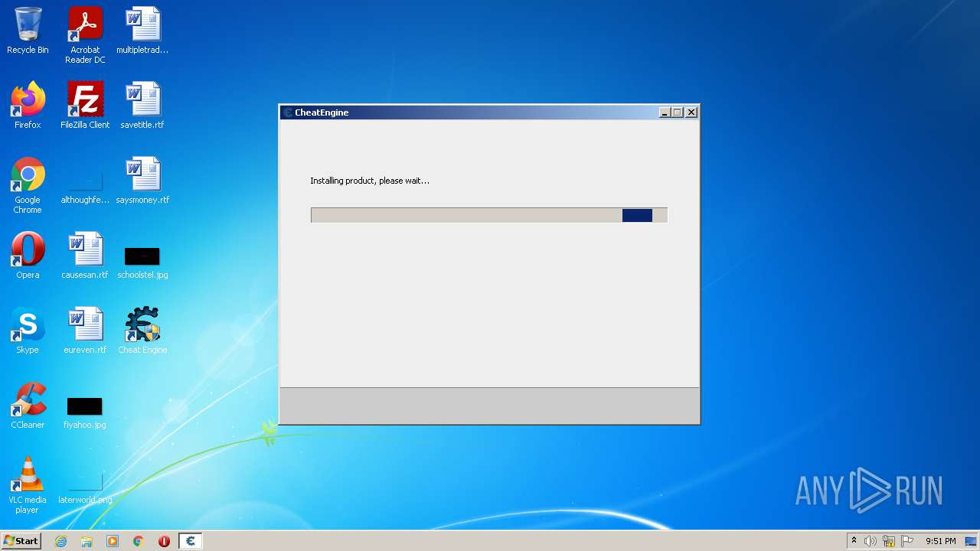Select the althoughfe... desktop file
This screenshot has width=980, height=551.
click(x=85, y=188)
